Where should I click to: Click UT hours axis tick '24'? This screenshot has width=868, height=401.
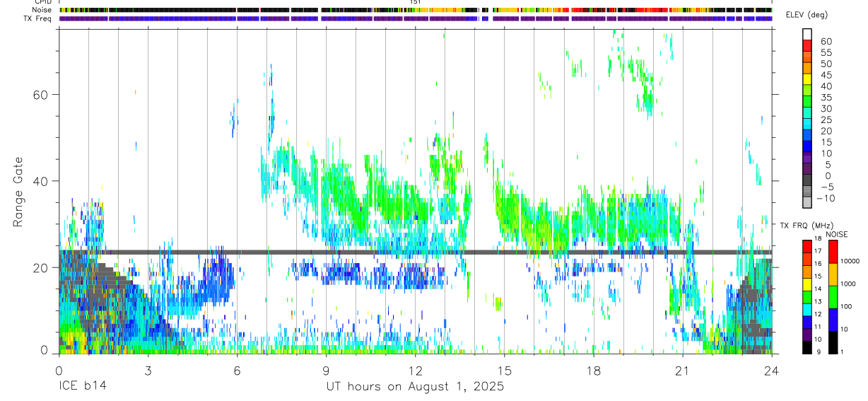point(771,370)
